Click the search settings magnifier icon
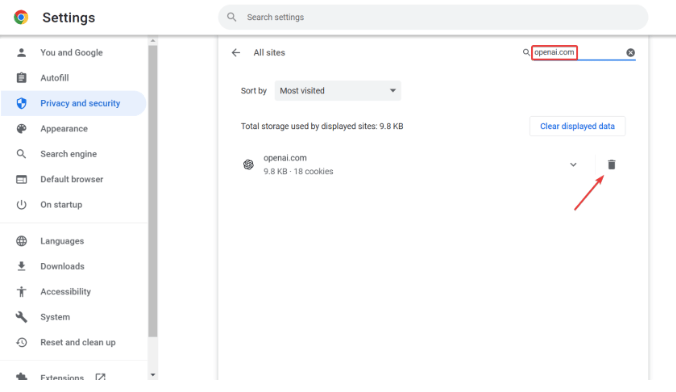676x392 pixels. tap(232, 17)
